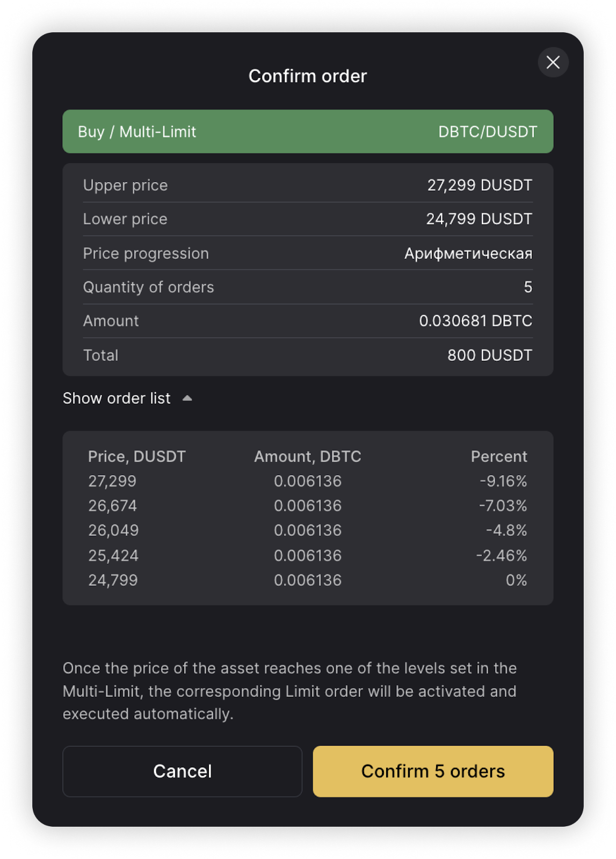Close the Confirm order dialog

(553, 62)
